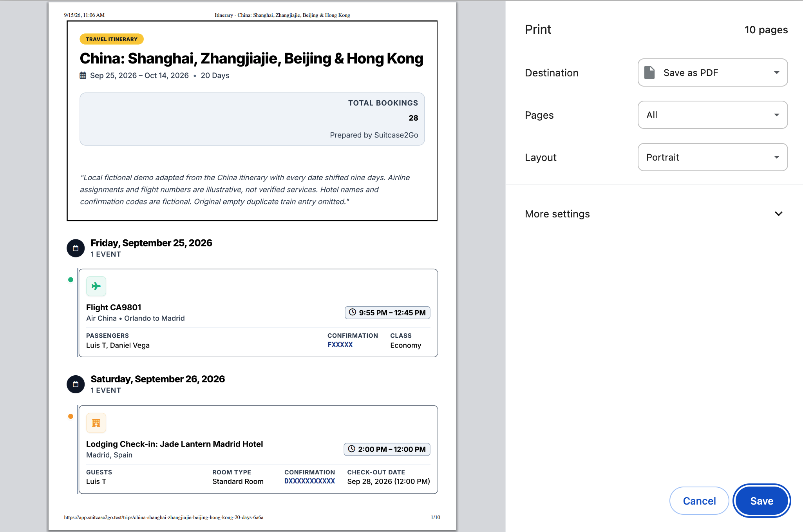Click the green airplane flight icon
The image size is (803, 532).
point(96,286)
